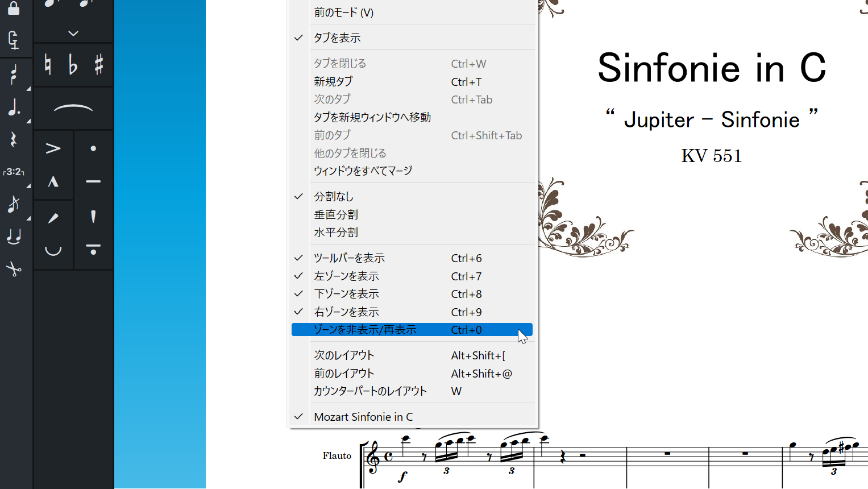Click the 他のタブを閉じる menu item

click(x=413, y=154)
